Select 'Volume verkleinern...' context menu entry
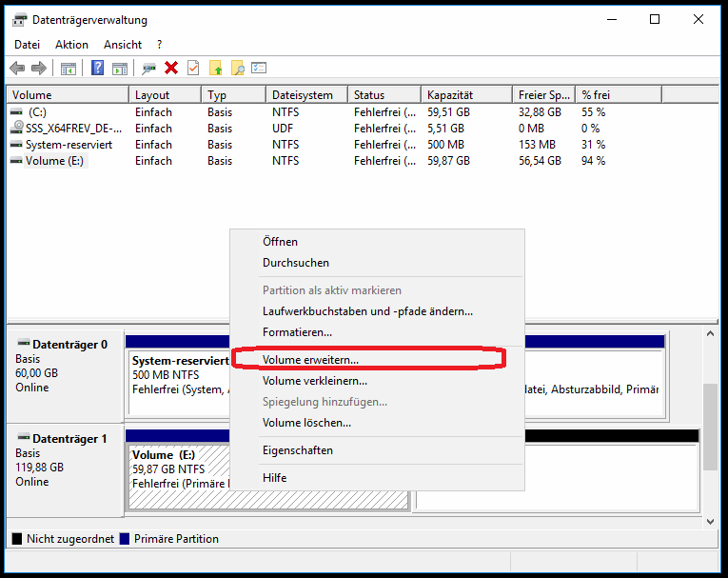The height and width of the screenshot is (578, 728). pyautogui.click(x=314, y=381)
